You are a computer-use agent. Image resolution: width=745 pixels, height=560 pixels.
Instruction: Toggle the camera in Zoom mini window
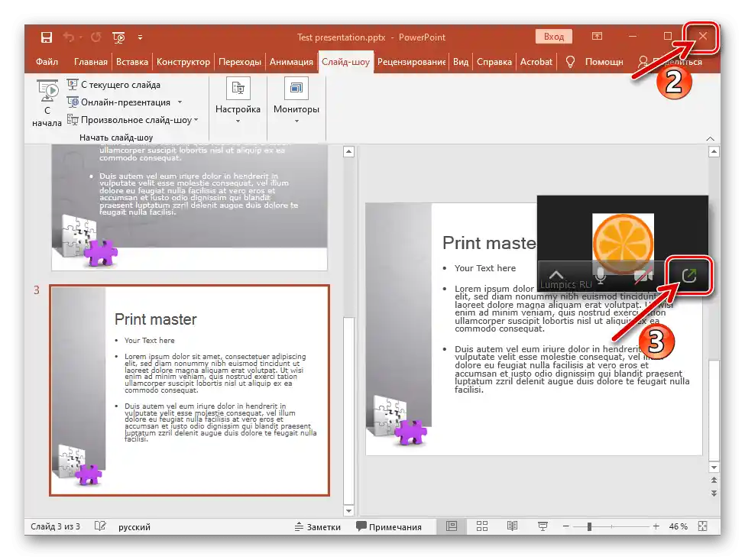643,275
